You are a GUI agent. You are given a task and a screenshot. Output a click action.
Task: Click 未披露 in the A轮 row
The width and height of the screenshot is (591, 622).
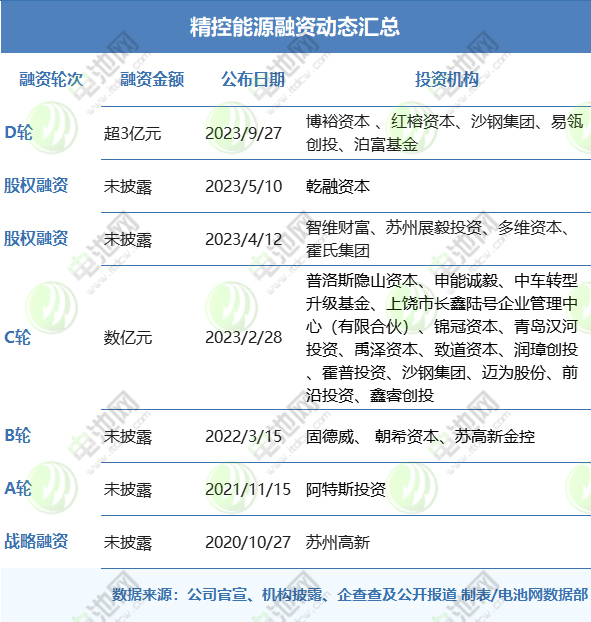(x=128, y=490)
